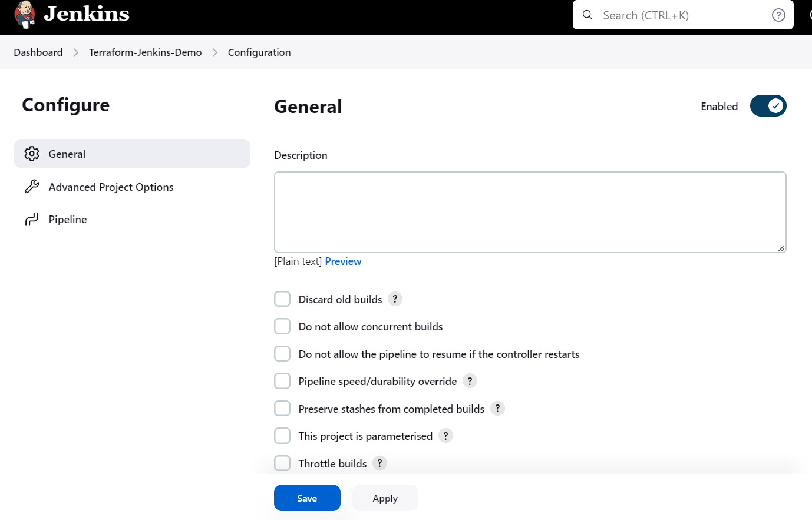The width and height of the screenshot is (812, 524).
Task: Apply the configuration changes
Action: [x=385, y=498]
